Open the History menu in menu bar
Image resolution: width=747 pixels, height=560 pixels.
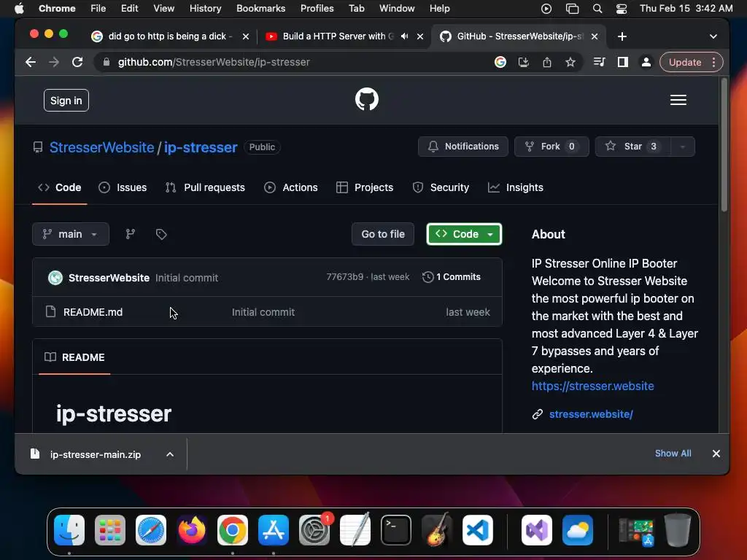(205, 9)
